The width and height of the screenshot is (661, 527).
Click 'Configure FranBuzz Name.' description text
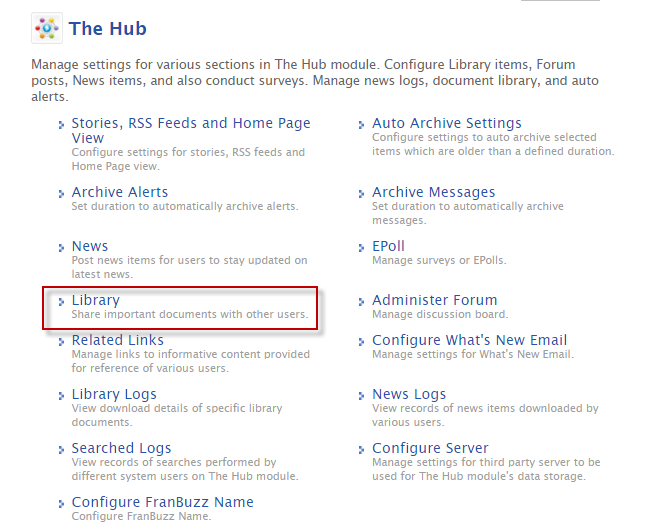pos(141,516)
